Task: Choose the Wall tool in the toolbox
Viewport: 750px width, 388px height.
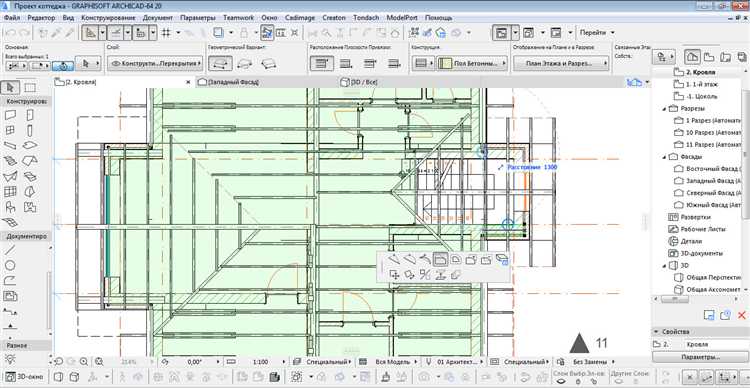Action: click(x=10, y=115)
